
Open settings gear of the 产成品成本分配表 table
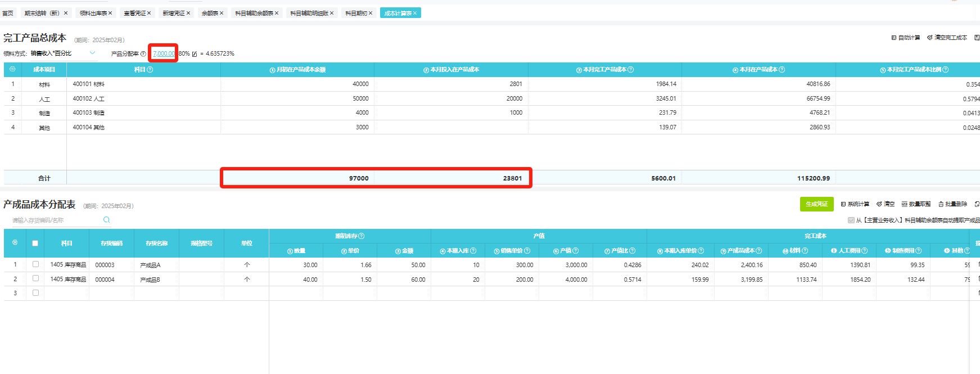tap(15, 242)
